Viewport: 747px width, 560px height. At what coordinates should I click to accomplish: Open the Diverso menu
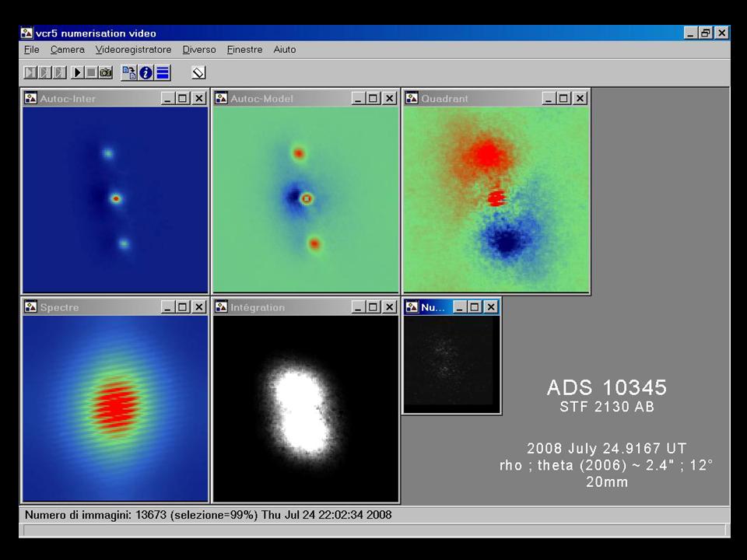pos(199,50)
